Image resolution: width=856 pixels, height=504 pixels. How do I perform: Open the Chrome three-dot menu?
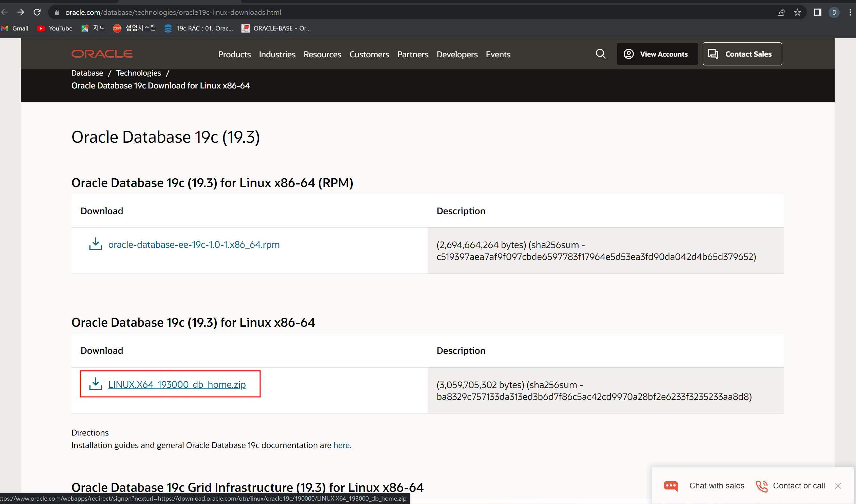[x=850, y=13]
